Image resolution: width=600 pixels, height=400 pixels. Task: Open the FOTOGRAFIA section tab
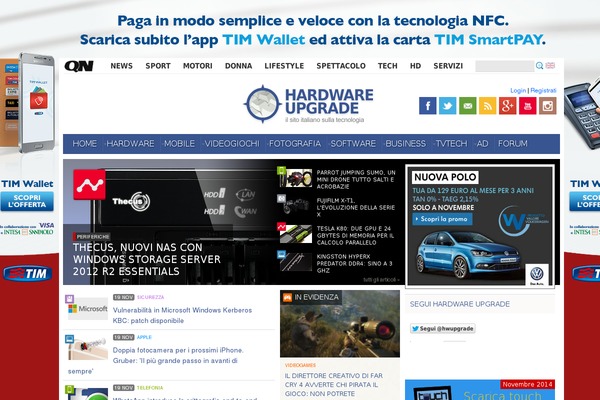[x=295, y=144]
